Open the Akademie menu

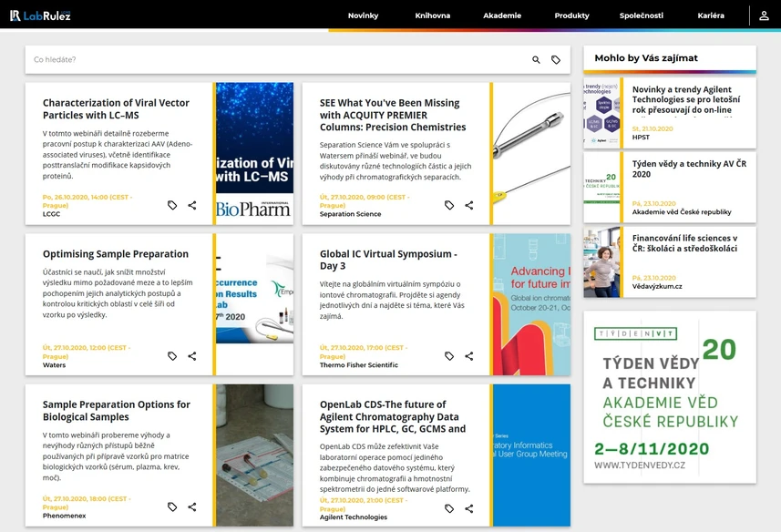502,15
